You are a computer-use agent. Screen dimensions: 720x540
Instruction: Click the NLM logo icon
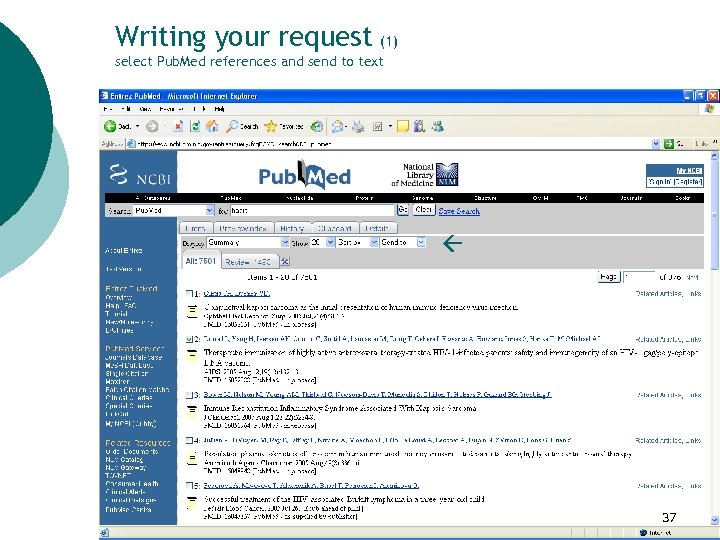[x=447, y=174]
